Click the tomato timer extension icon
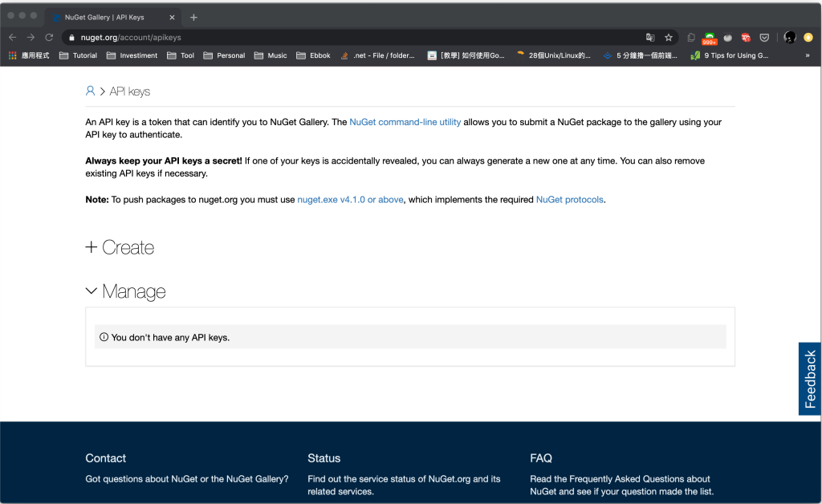The width and height of the screenshot is (822, 504). coord(727,37)
